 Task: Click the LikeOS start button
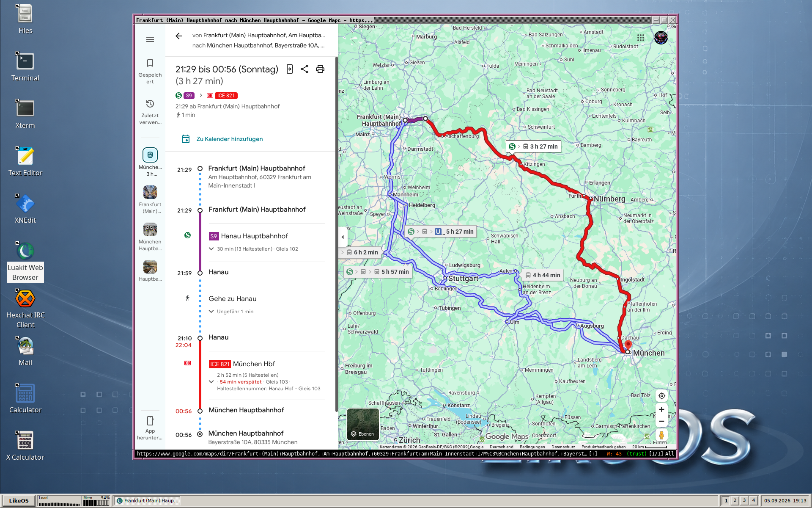pos(19,501)
